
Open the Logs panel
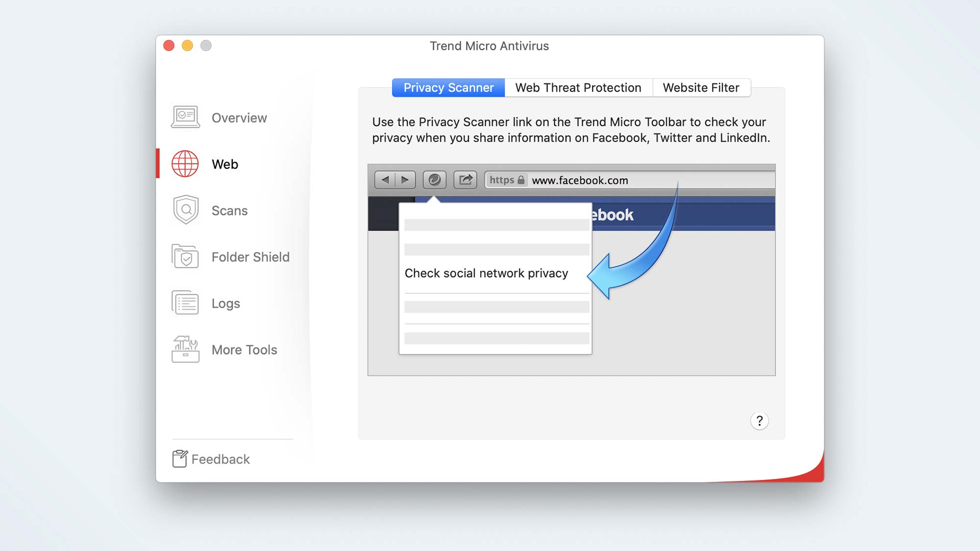point(225,303)
